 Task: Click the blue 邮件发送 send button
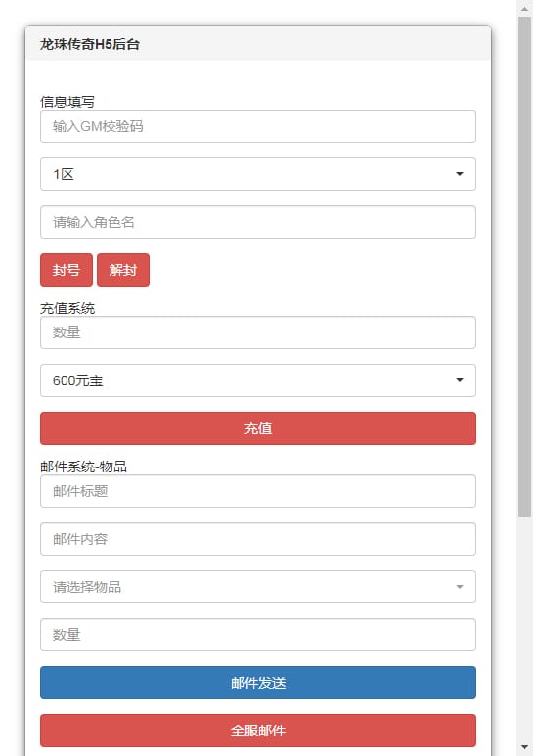(258, 683)
